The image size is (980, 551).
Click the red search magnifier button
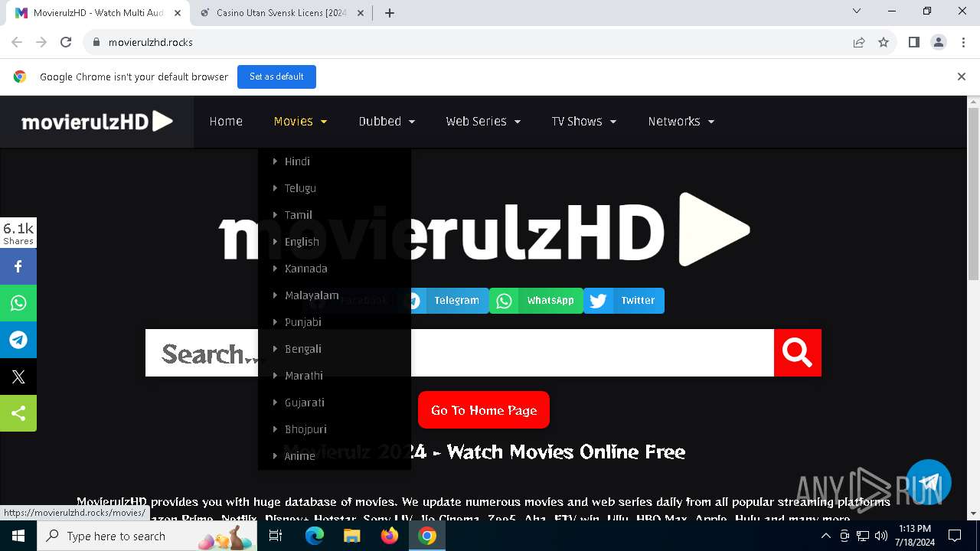point(797,353)
